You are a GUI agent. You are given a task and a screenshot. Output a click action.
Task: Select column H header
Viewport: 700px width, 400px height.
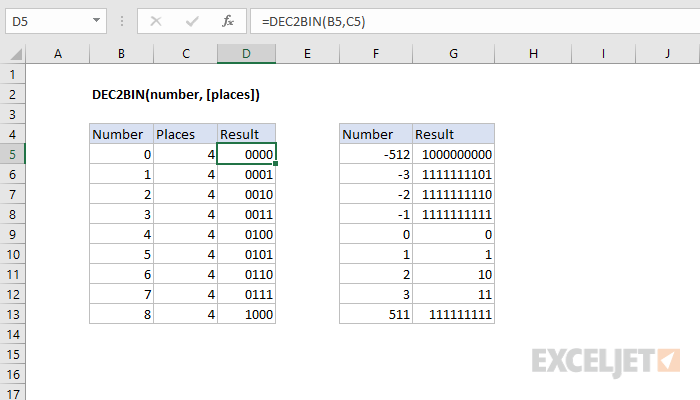(533, 54)
